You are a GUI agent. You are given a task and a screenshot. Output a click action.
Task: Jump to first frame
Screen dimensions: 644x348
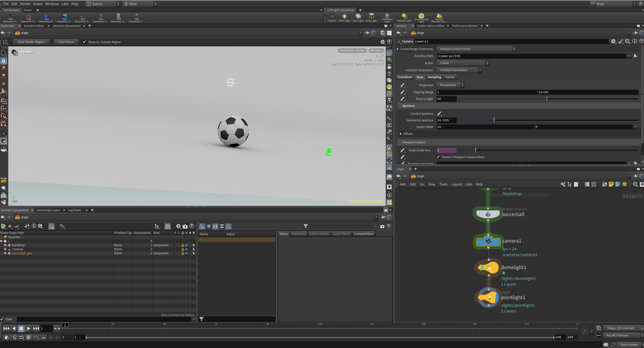[x=7, y=328]
